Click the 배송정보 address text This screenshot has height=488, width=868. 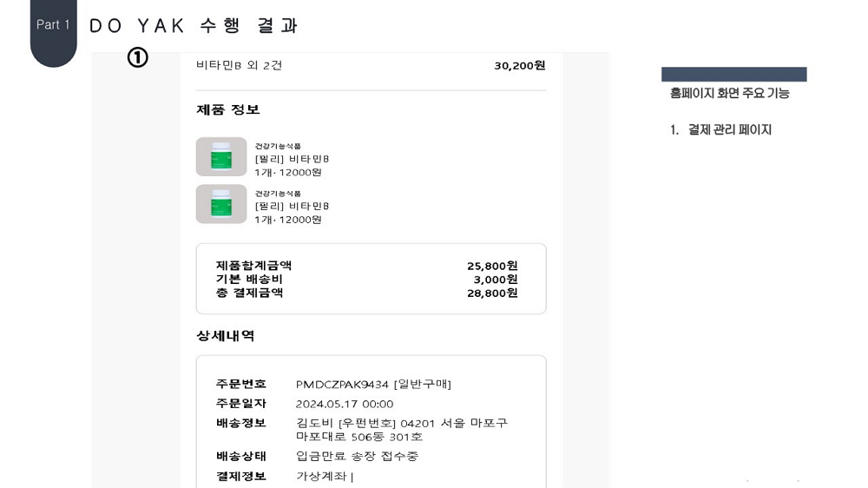point(401,430)
